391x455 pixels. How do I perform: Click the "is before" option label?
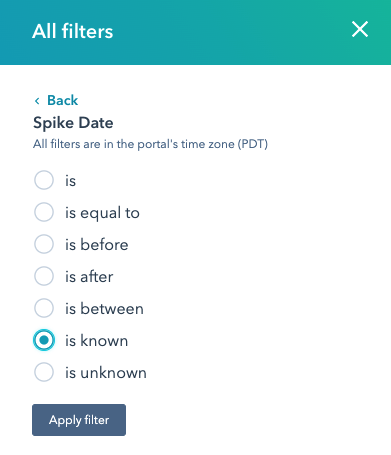(97, 245)
